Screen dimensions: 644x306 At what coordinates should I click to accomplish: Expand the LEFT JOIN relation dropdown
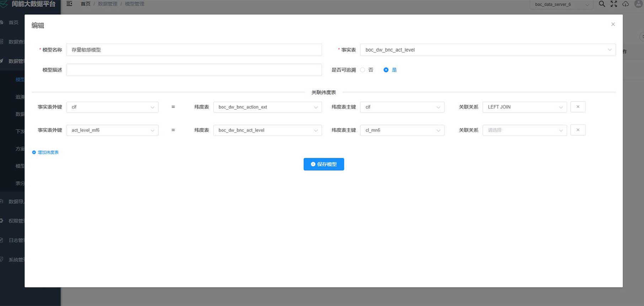tap(524, 107)
